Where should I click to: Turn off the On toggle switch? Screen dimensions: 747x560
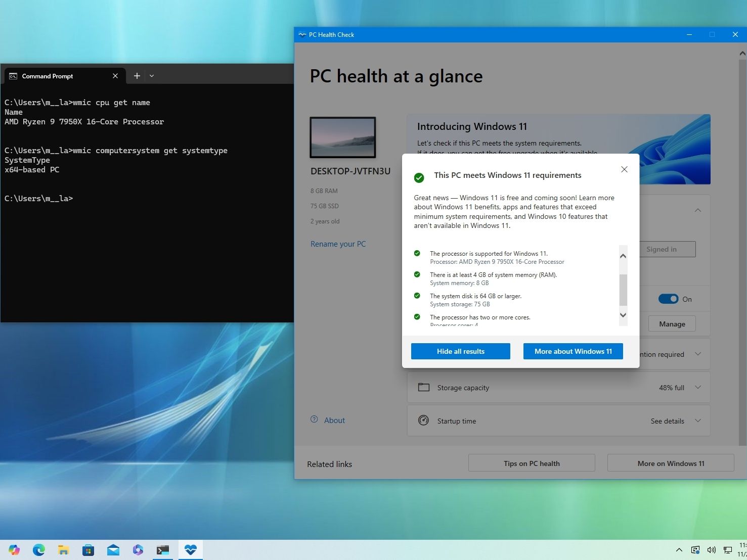[668, 299]
